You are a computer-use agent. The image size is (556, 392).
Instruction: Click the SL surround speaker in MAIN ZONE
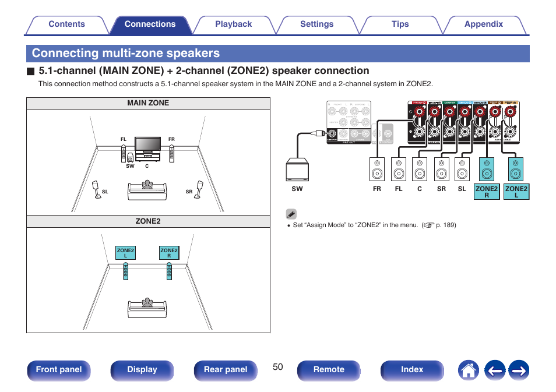click(96, 190)
